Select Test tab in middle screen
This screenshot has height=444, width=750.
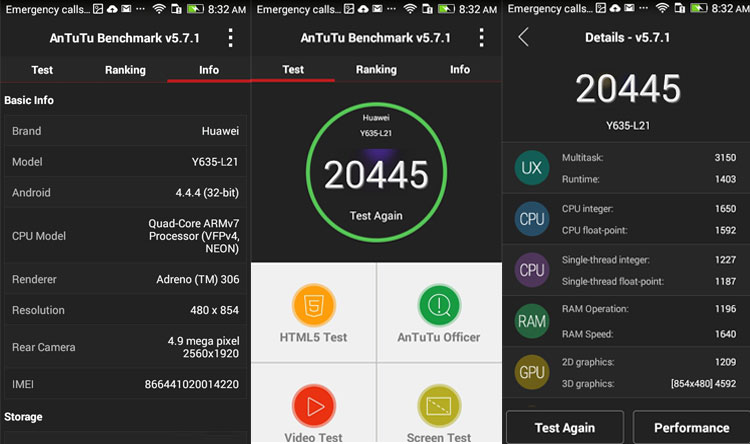pyautogui.click(x=293, y=69)
